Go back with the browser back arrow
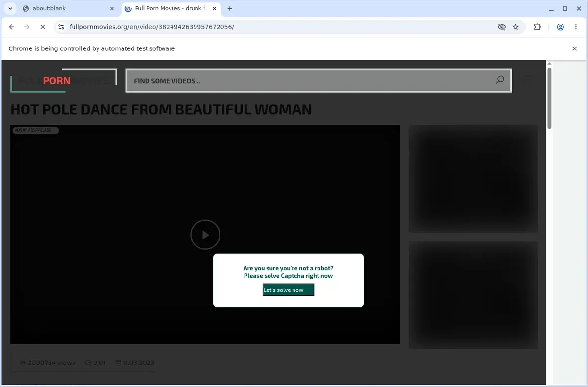 12,27
